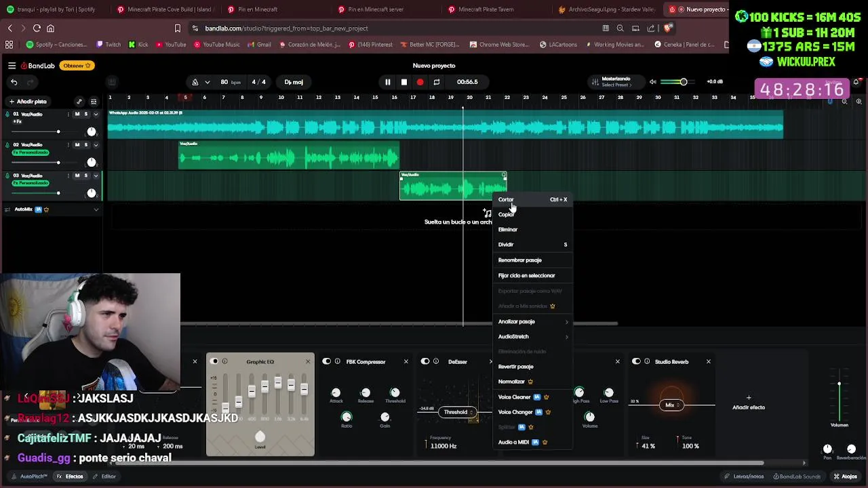The height and width of the screenshot is (488, 868).
Task: Open AudioStretch submenu
Action: 532,336
